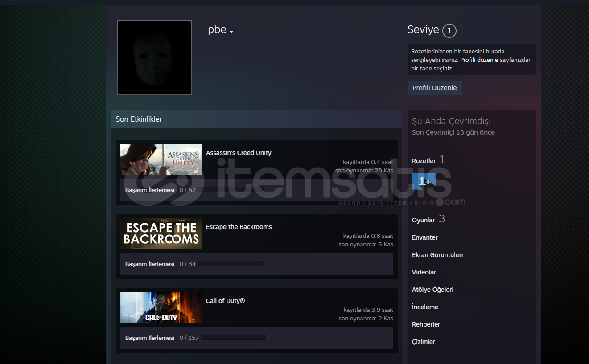The height and width of the screenshot is (364, 589).
Task: Click 'son oynanma: 28 Kas' text
Action: pyautogui.click(x=364, y=171)
